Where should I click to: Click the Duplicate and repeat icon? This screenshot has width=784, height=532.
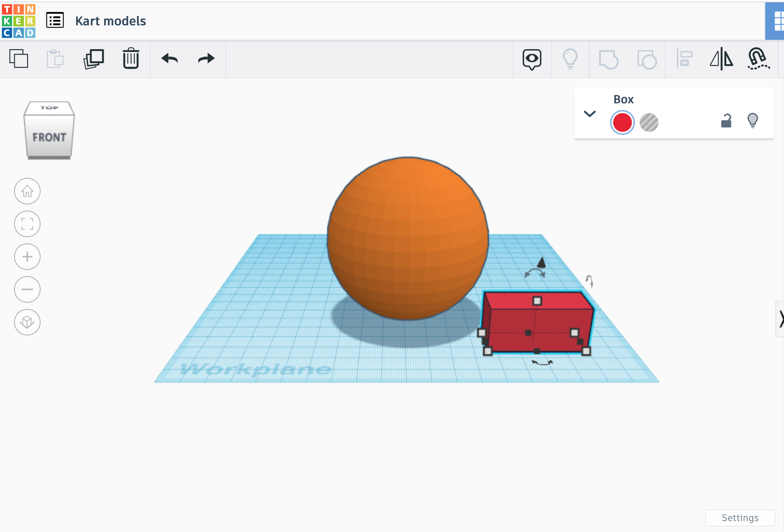[94, 59]
